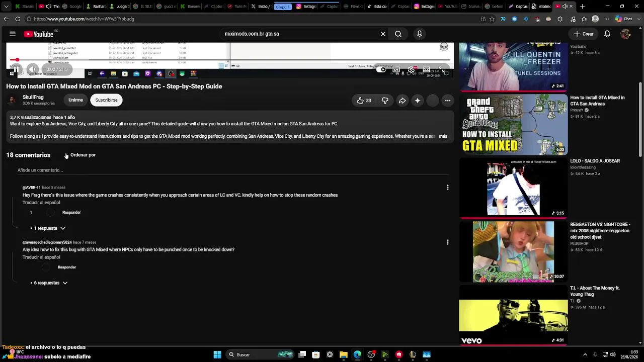Go to the YouTube home logo
The height and width of the screenshot is (362, 644).
39,34
